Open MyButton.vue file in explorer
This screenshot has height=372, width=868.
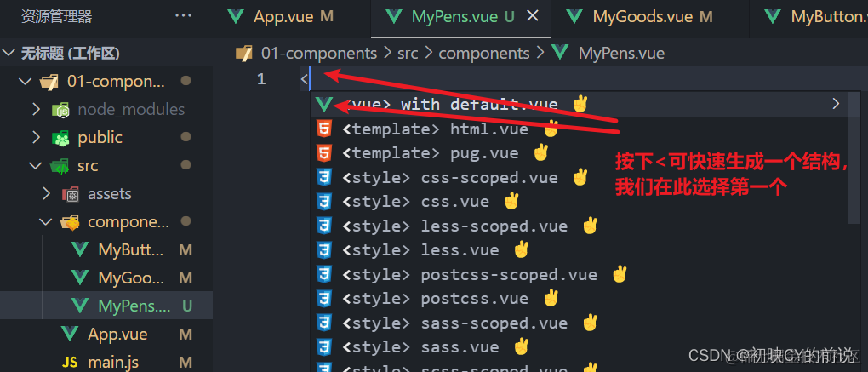pos(106,249)
